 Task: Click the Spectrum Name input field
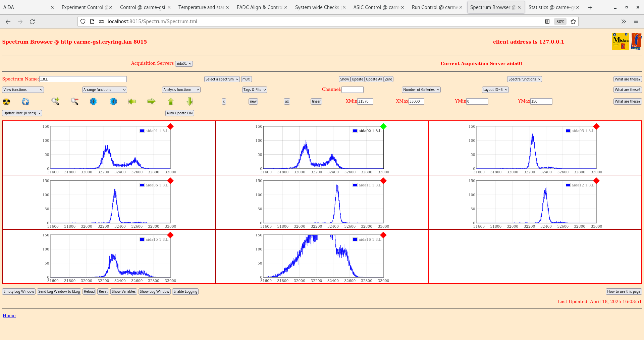coord(83,79)
